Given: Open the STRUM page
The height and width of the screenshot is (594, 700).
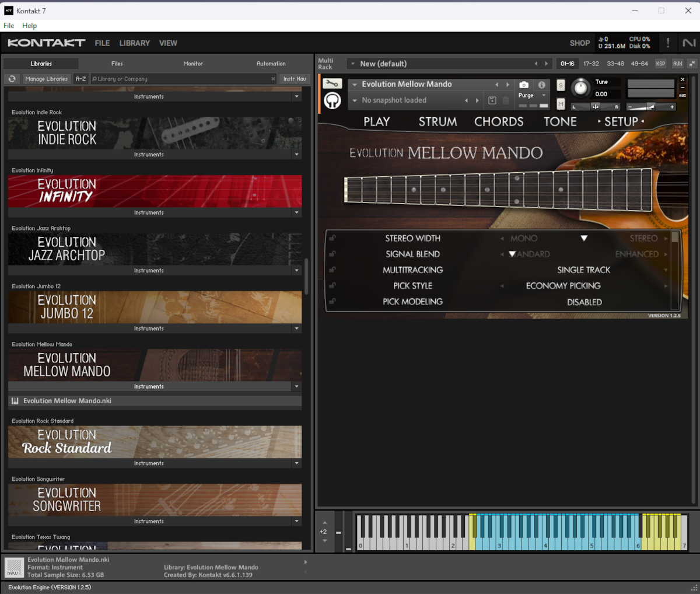Looking at the screenshot, I should click(x=437, y=121).
